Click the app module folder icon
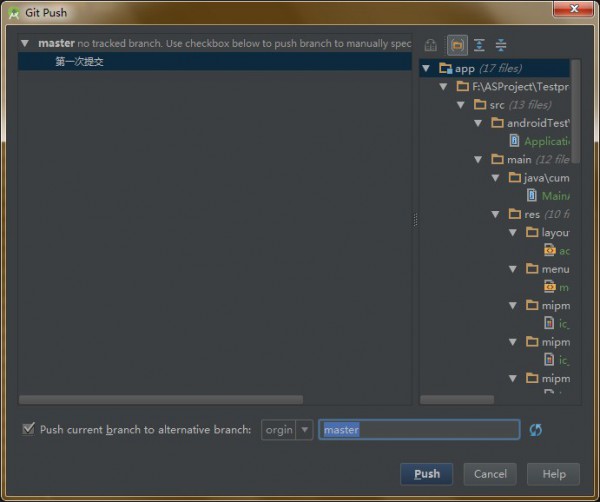 [445, 68]
